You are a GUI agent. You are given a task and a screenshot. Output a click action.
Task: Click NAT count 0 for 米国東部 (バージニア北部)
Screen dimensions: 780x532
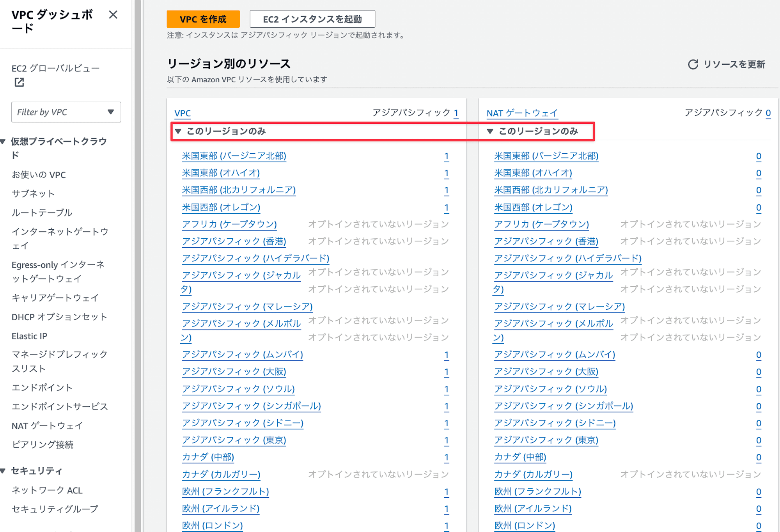tap(759, 156)
